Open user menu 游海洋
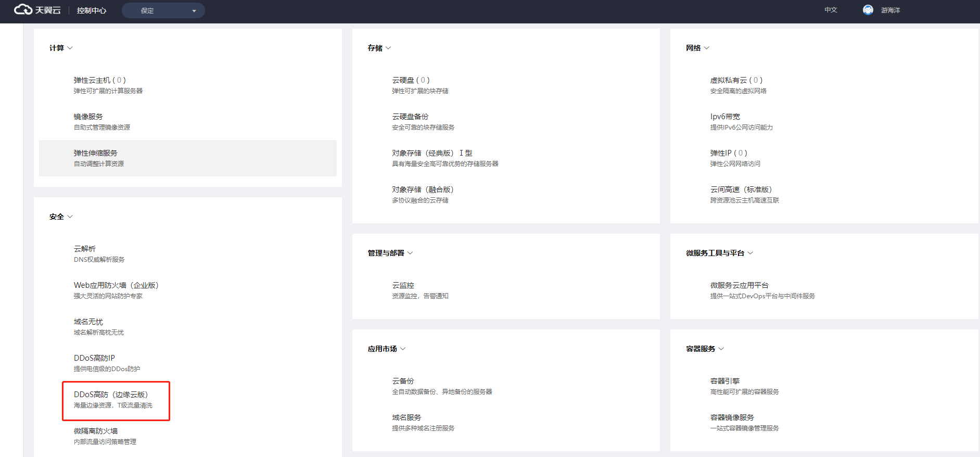The image size is (980, 457). pos(890,10)
